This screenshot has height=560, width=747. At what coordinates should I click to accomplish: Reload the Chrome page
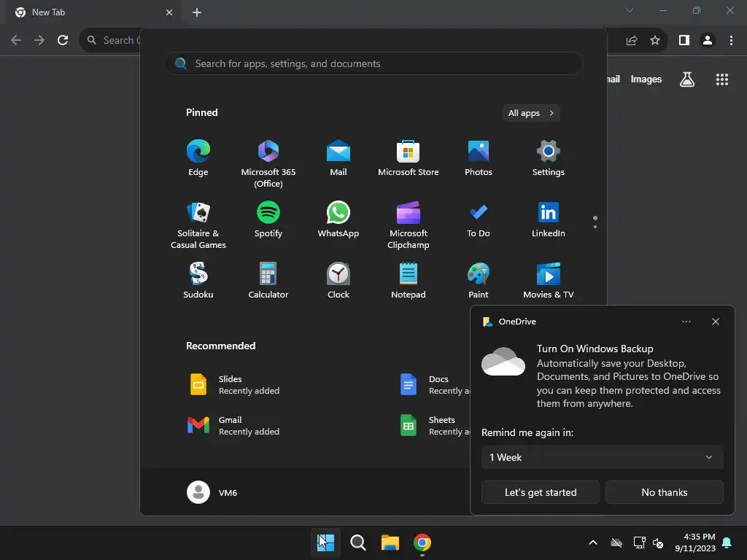tap(63, 40)
